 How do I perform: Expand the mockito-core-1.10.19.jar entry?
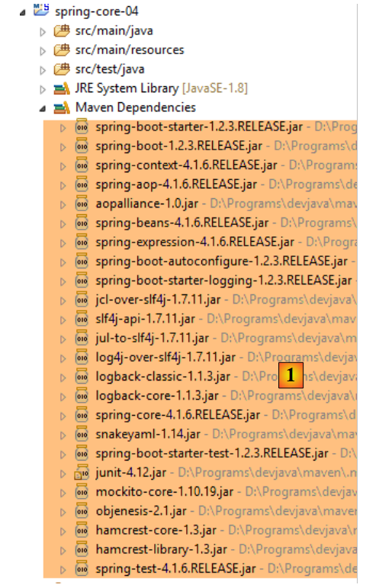(x=63, y=493)
